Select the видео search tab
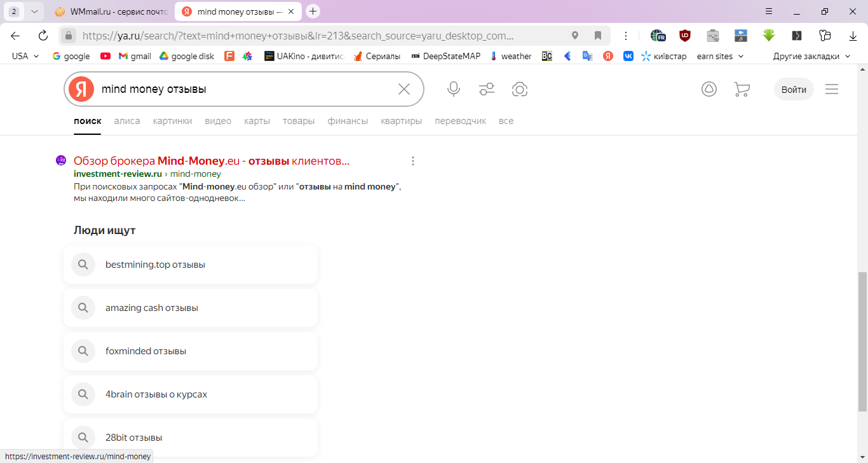 coord(218,121)
